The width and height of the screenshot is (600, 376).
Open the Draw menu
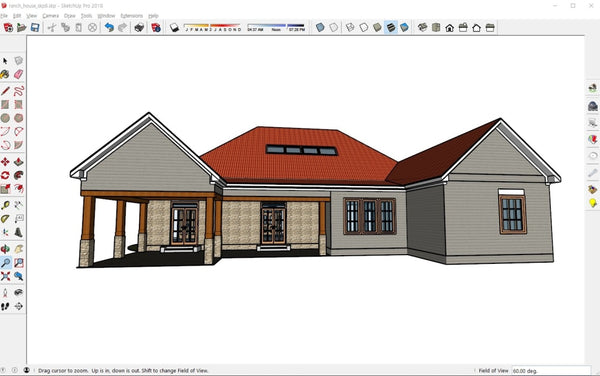(x=70, y=16)
